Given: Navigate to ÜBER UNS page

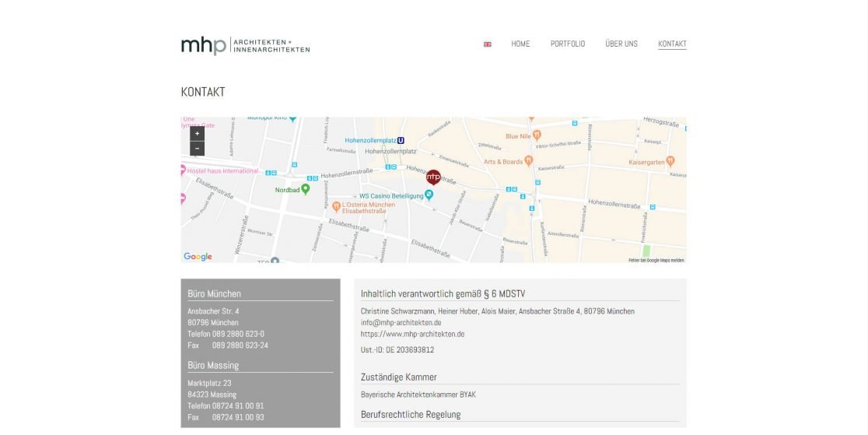Looking at the screenshot, I should pyautogui.click(x=621, y=44).
